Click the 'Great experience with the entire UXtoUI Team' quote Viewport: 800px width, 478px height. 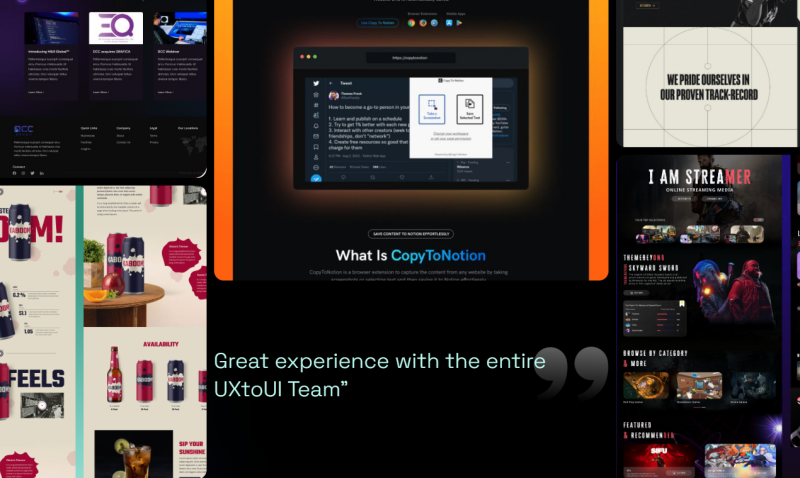pos(380,375)
